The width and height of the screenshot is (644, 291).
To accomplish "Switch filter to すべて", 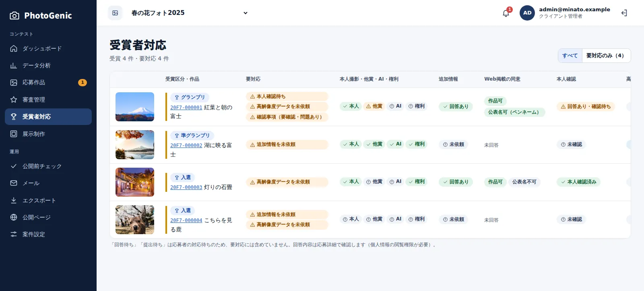I will tap(570, 56).
